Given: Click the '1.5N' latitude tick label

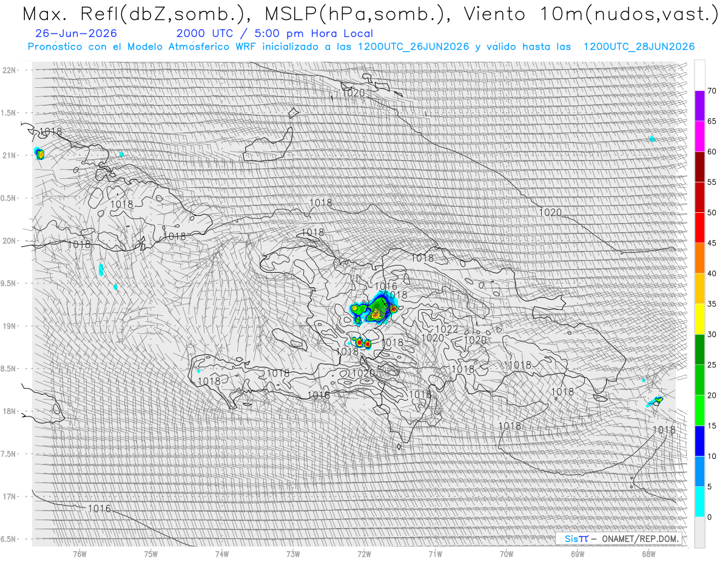Looking at the screenshot, I should coord(8,113).
